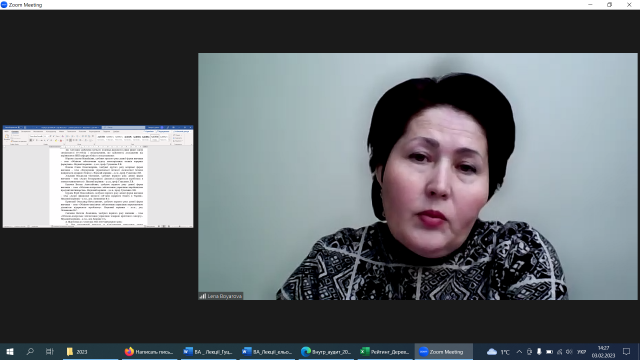Switch to Excel workbook 'Рейтинг_Дерев...'
The width and height of the screenshot is (640, 360).
coord(385,351)
